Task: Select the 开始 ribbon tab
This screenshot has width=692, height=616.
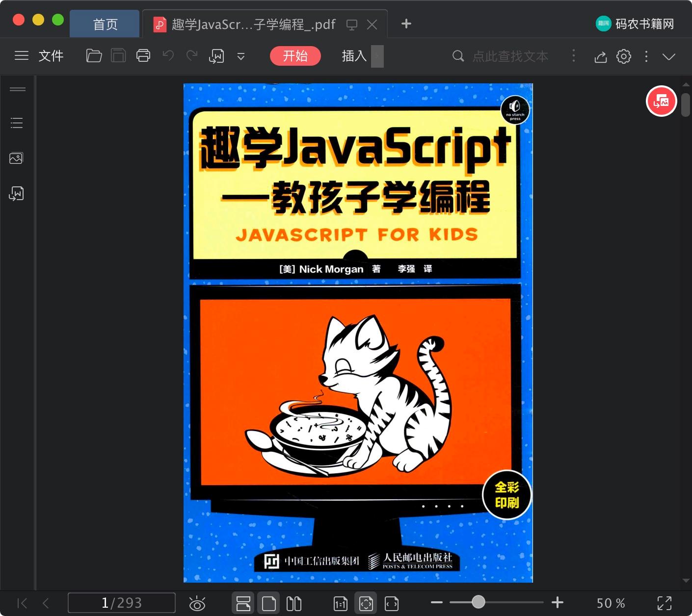Action: tap(295, 56)
